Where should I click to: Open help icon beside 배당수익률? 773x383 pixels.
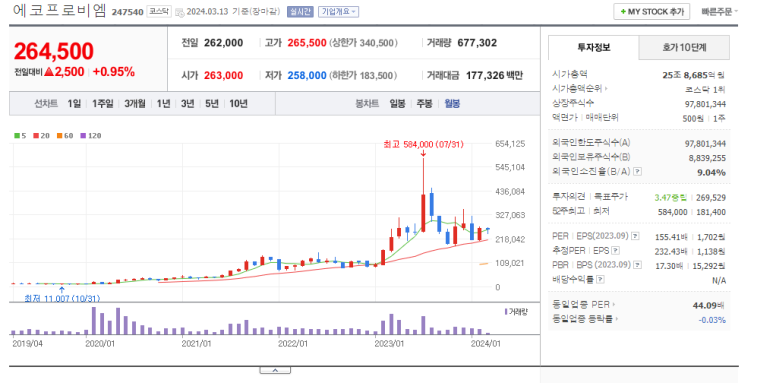point(600,279)
